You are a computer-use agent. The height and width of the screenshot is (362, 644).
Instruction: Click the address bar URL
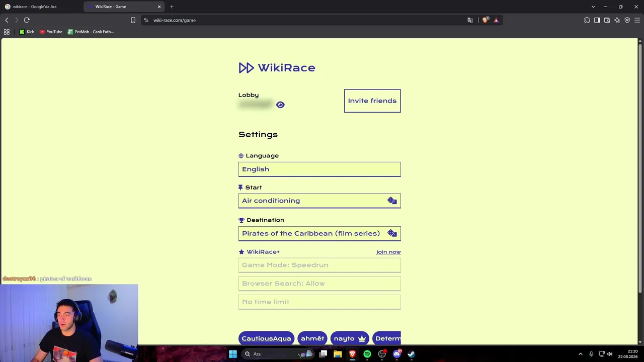175,20
